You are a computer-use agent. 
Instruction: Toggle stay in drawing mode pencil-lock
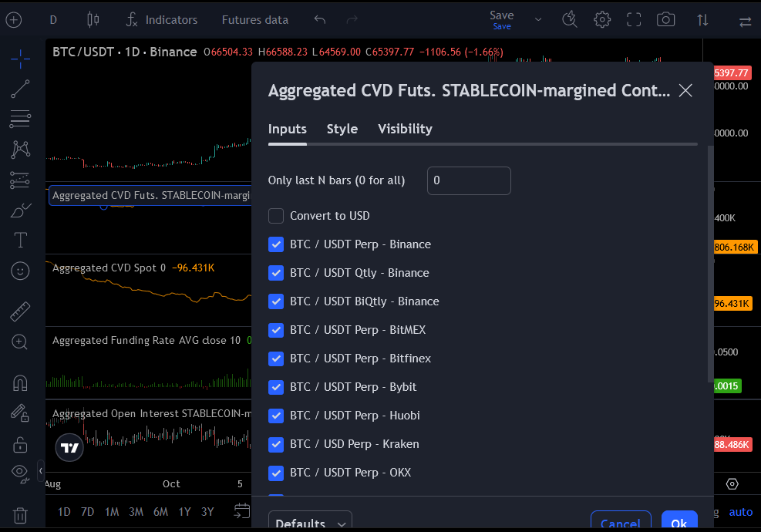(20, 413)
